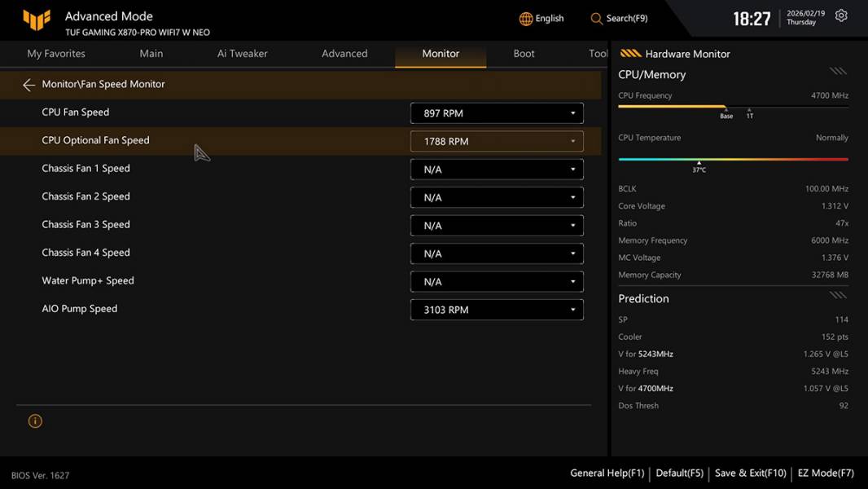Screen dimensions: 868x489
Task: Open the Advanced tab
Action: 344,54
